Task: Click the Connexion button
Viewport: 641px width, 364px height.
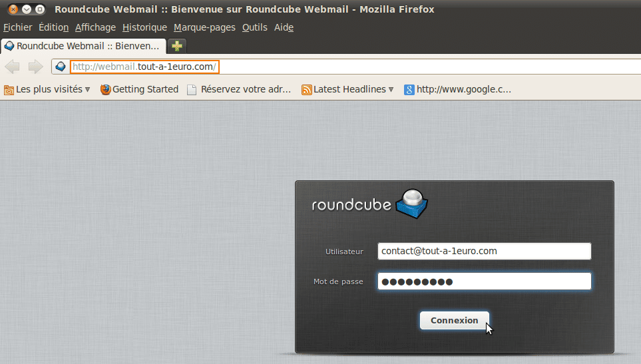Action: 454,320
